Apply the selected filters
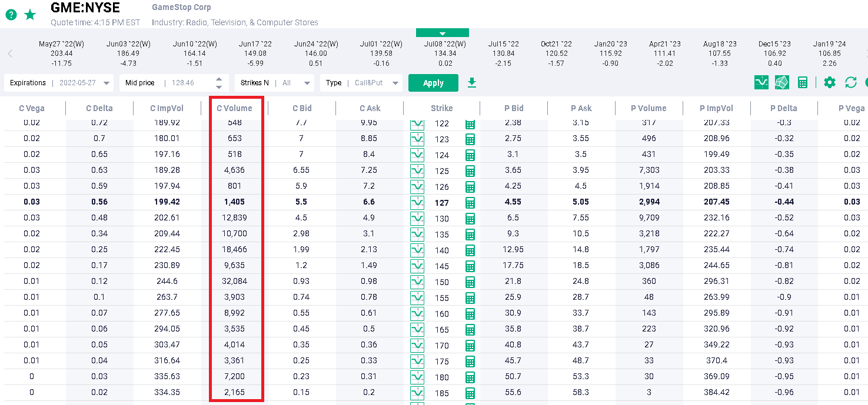The width and height of the screenshot is (868, 405). click(x=433, y=83)
